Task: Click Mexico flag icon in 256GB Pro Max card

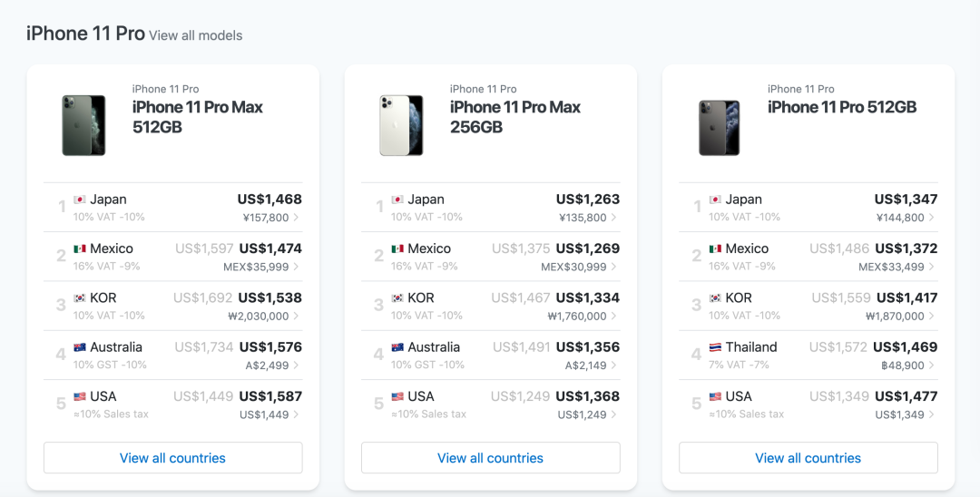Action: pos(397,248)
